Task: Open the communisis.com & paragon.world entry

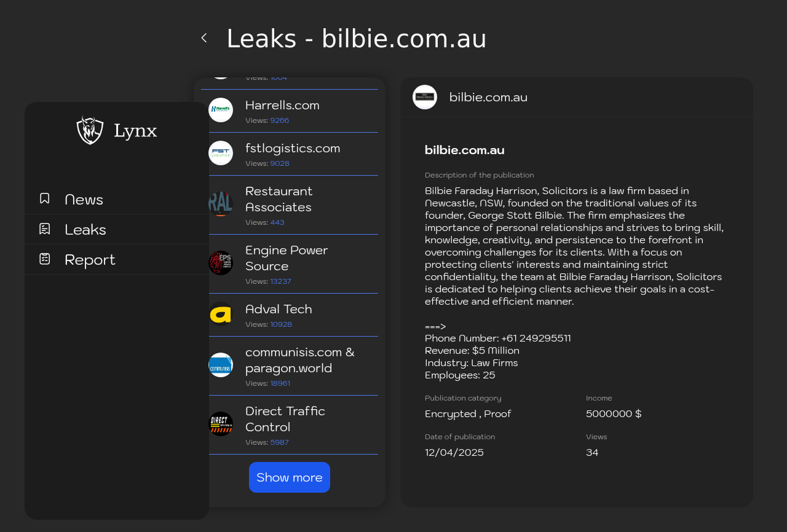Action: (290, 366)
